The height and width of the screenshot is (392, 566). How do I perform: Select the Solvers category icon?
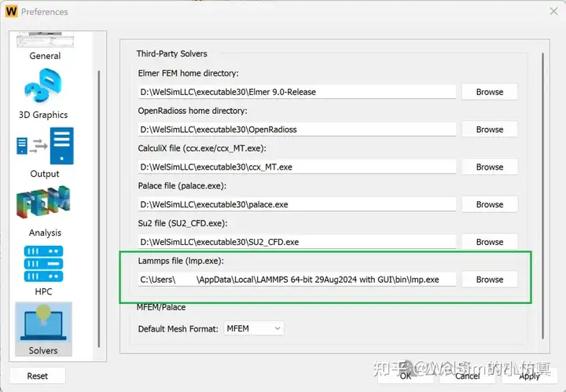point(43,324)
